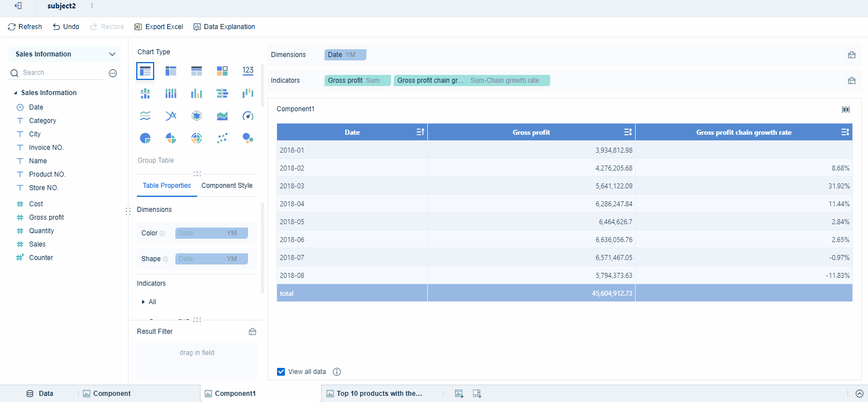The image size is (868, 402).
Task: Select the radar chart type
Action: coord(197,116)
